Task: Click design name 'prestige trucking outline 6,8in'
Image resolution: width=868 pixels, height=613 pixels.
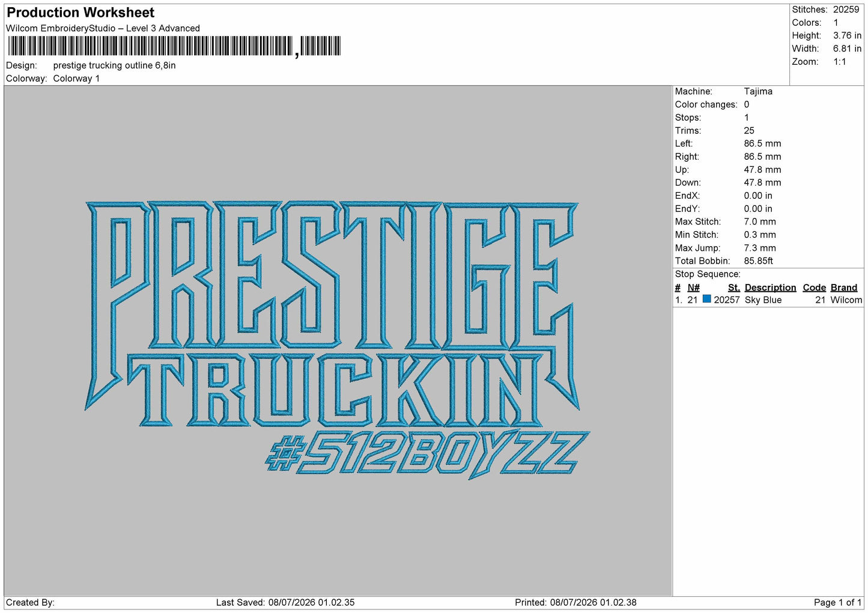Action: point(114,65)
